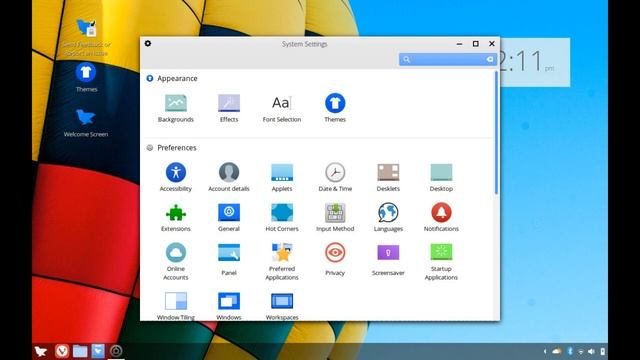
Task: Open Hot Corners settings
Action: pos(282,217)
